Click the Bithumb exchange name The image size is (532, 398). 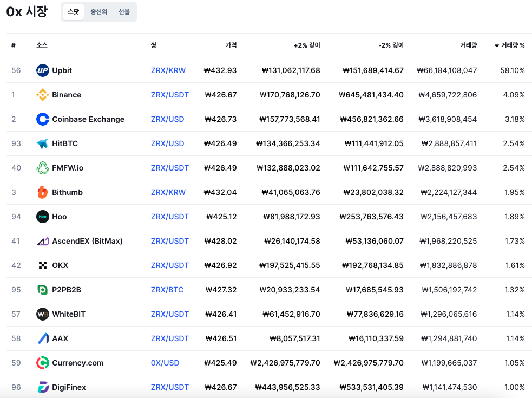point(67,192)
